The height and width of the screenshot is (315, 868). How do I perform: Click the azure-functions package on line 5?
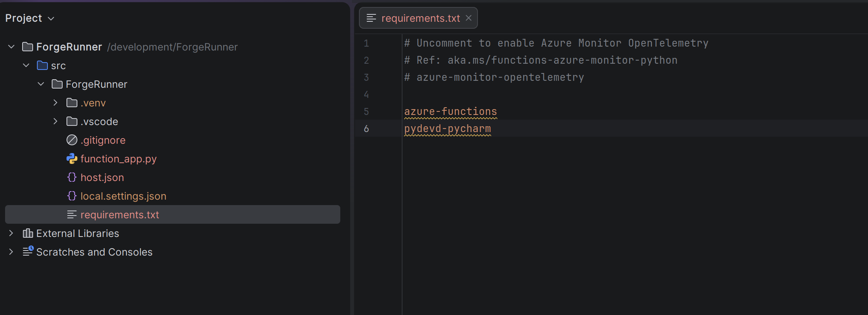(x=450, y=111)
